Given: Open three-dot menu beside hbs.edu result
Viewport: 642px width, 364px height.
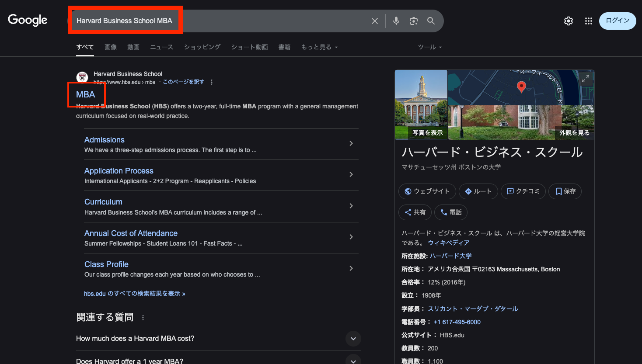Looking at the screenshot, I should click(x=212, y=82).
